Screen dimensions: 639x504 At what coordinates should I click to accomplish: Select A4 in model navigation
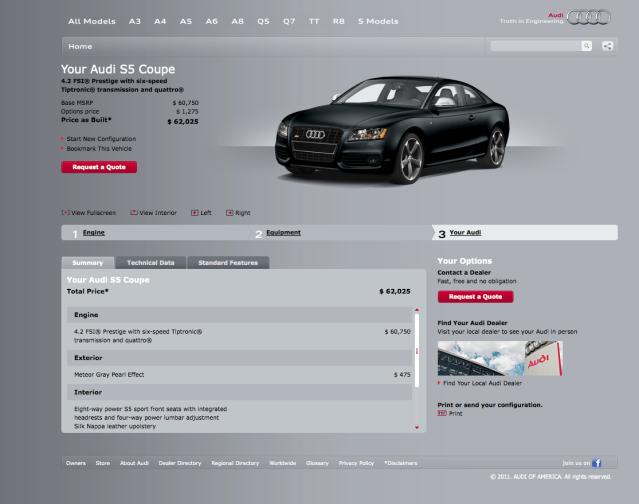[x=160, y=21]
